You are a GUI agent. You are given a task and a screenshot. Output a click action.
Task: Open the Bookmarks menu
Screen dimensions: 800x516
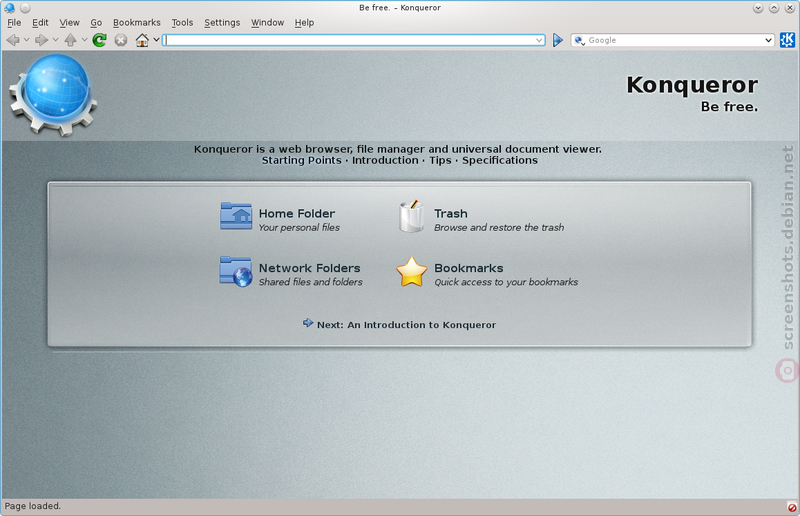[x=137, y=22]
